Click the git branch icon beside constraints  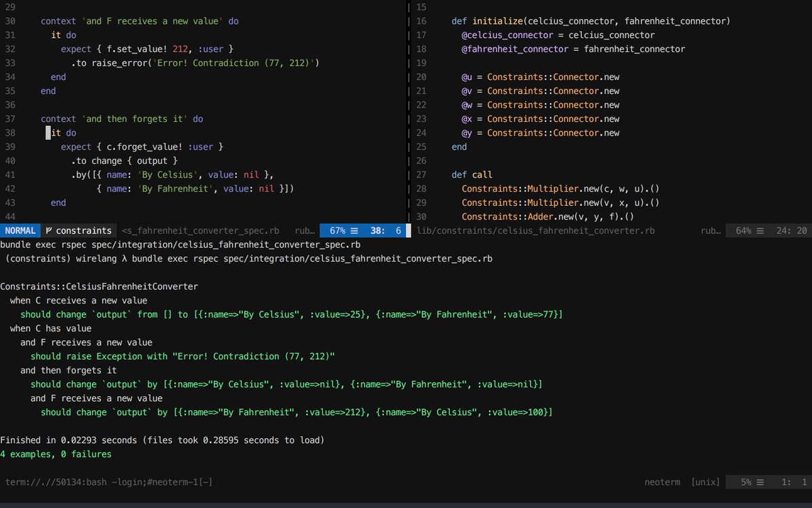tap(49, 230)
